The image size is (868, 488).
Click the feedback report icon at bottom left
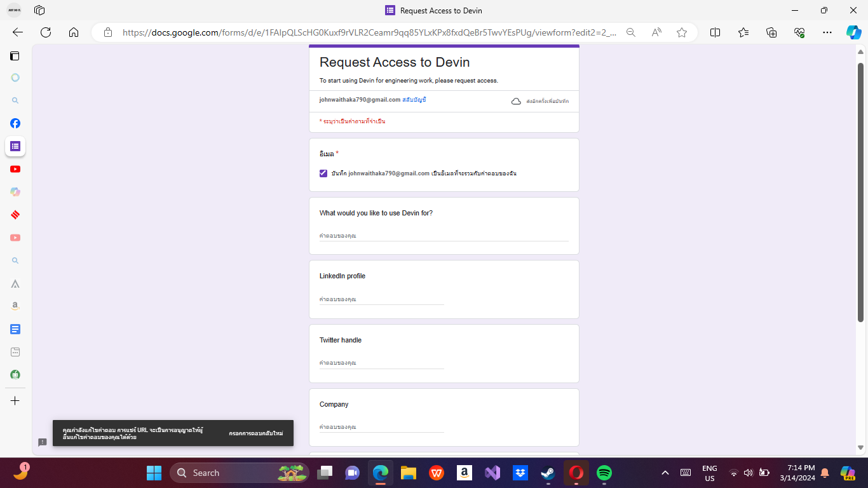pos(43,442)
